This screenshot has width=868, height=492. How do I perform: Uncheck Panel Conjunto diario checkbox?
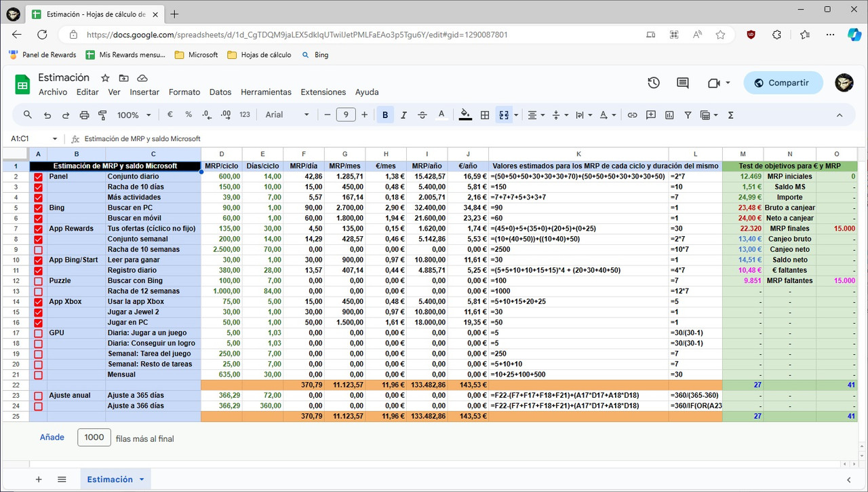click(38, 176)
